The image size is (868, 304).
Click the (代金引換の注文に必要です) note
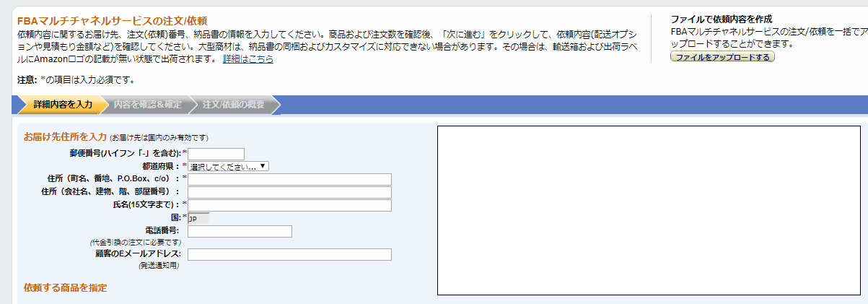click(x=135, y=242)
